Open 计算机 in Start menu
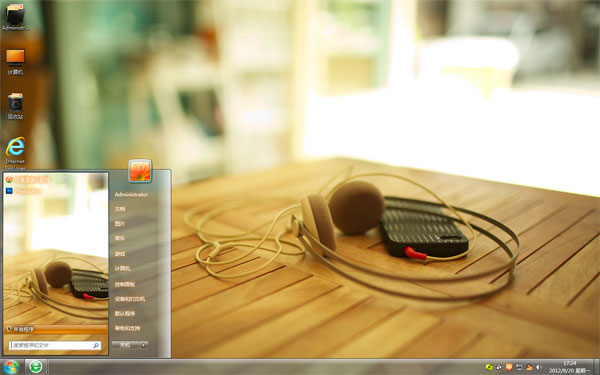 coord(122,269)
